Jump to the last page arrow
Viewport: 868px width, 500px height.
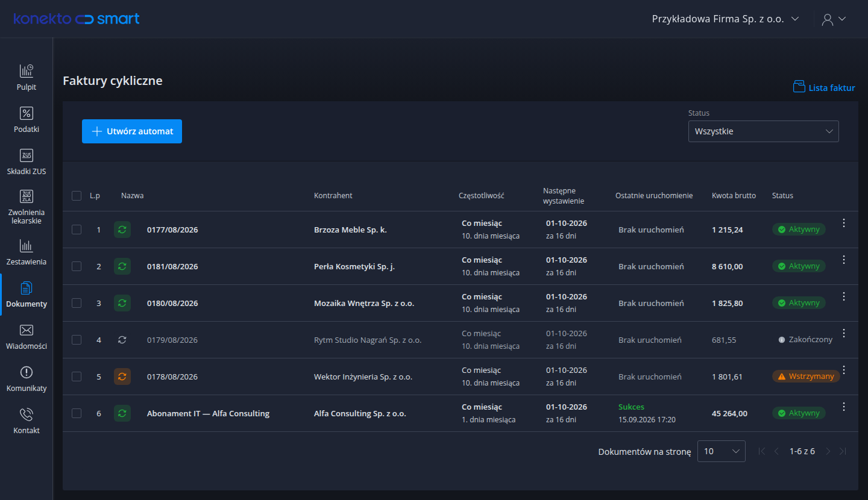point(843,451)
